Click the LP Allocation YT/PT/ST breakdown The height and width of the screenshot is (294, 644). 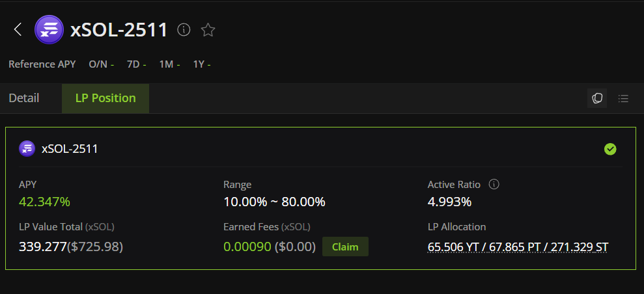518,247
